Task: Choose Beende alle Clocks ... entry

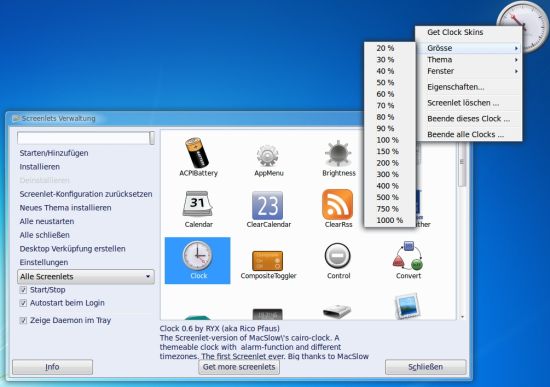Action: 469,134
